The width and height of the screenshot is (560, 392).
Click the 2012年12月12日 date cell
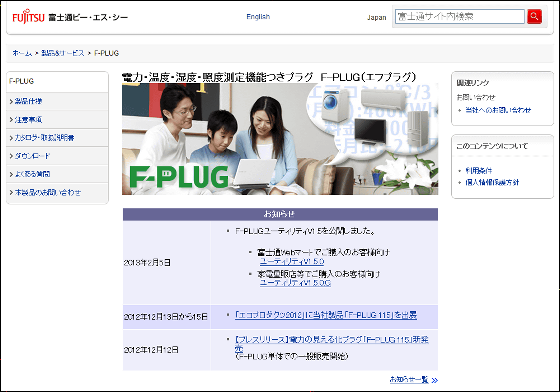coord(167,350)
